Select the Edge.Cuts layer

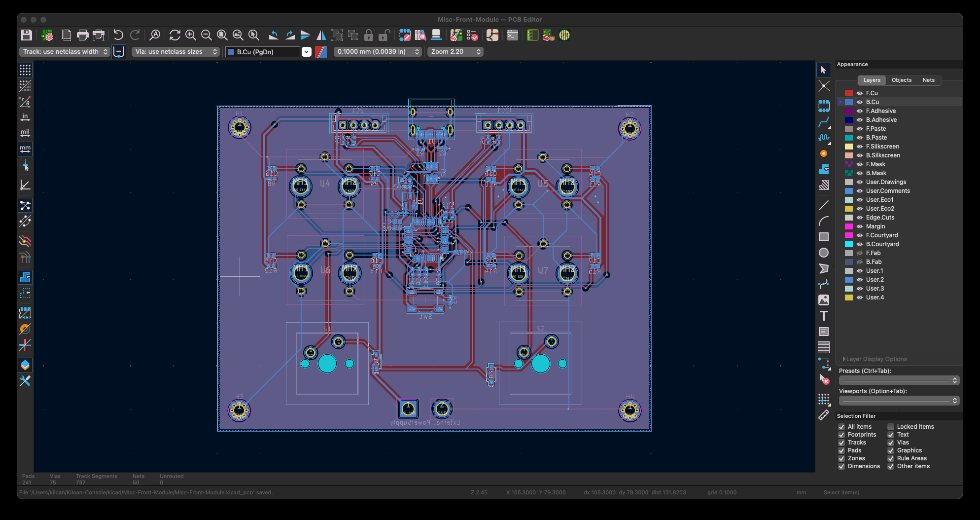pyautogui.click(x=880, y=218)
